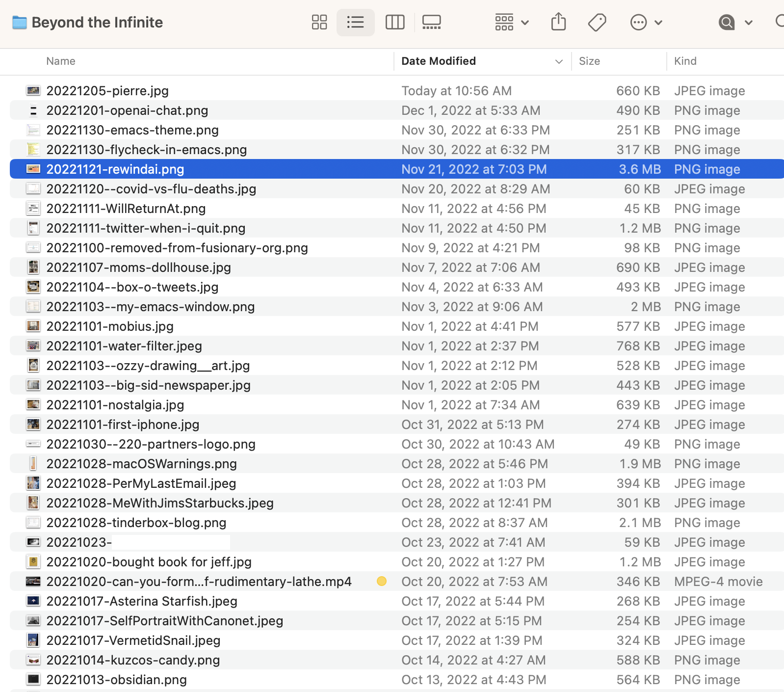Screen dimensions: 784x692
Task: Sort files by Name column
Action: click(61, 61)
